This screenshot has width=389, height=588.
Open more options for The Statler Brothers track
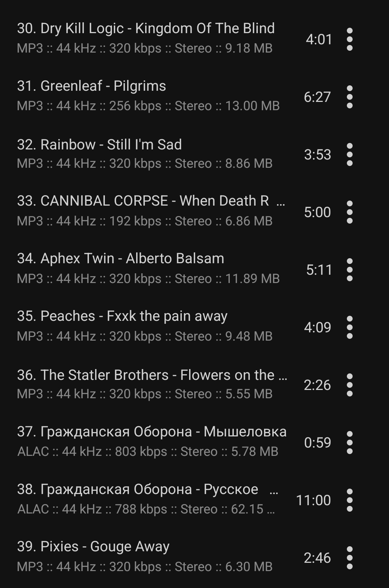(349, 385)
